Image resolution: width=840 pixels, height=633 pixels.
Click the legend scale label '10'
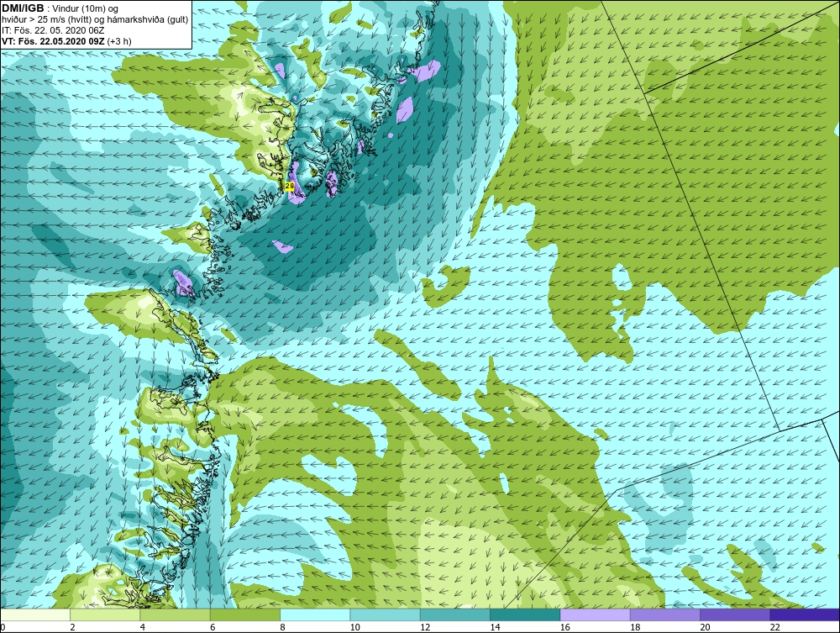pyautogui.click(x=355, y=628)
